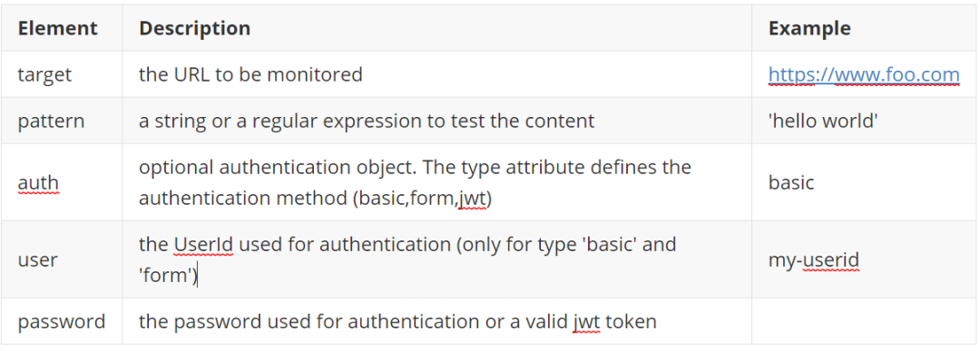Click the Example column header
Image resolution: width=980 pixels, height=351 pixels.
pyautogui.click(x=809, y=28)
